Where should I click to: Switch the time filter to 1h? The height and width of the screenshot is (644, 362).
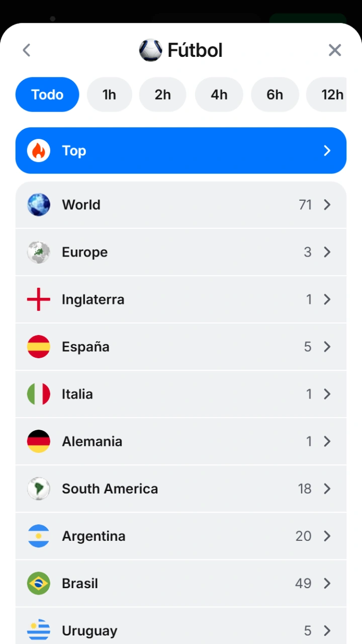pos(109,94)
